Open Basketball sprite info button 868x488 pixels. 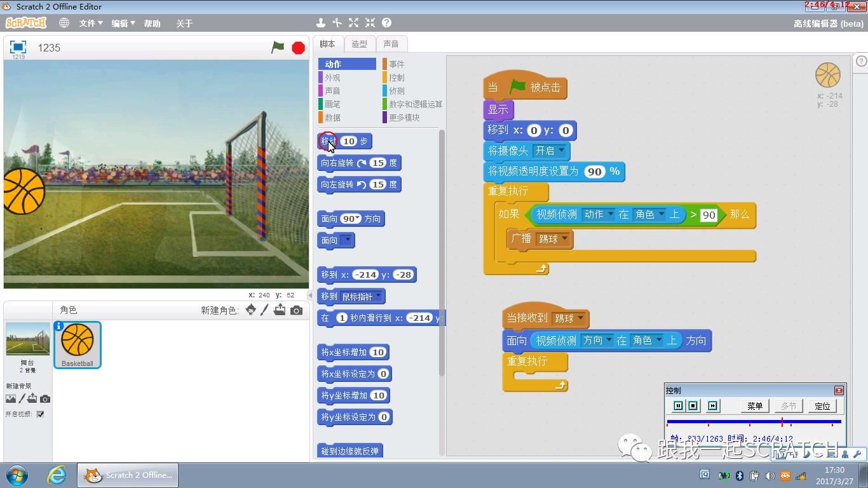(x=58, y=326)
